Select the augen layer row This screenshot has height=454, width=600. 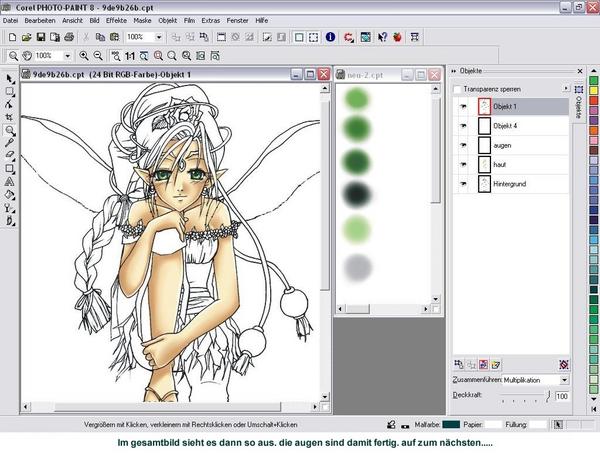(511, 145)
